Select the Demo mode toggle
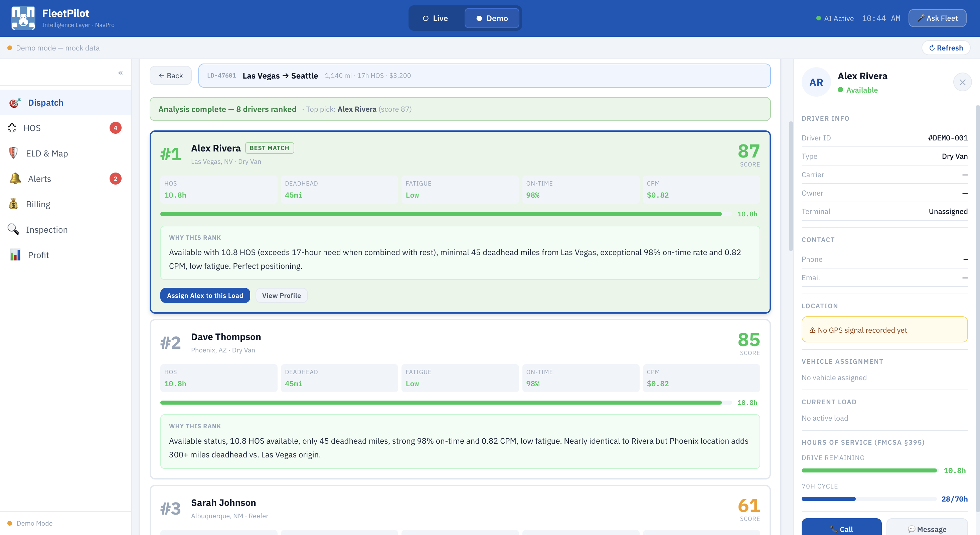980x535 pixels. (x=492, y=18)
